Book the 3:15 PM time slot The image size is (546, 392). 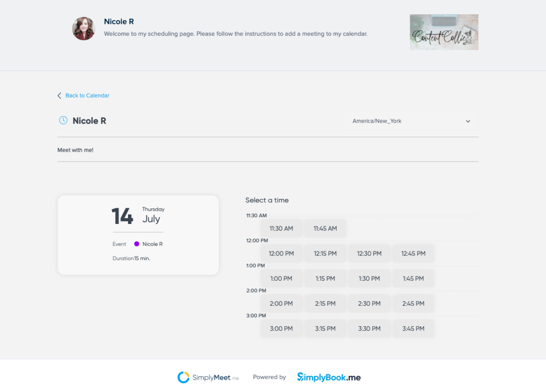(x=325, y=329)
